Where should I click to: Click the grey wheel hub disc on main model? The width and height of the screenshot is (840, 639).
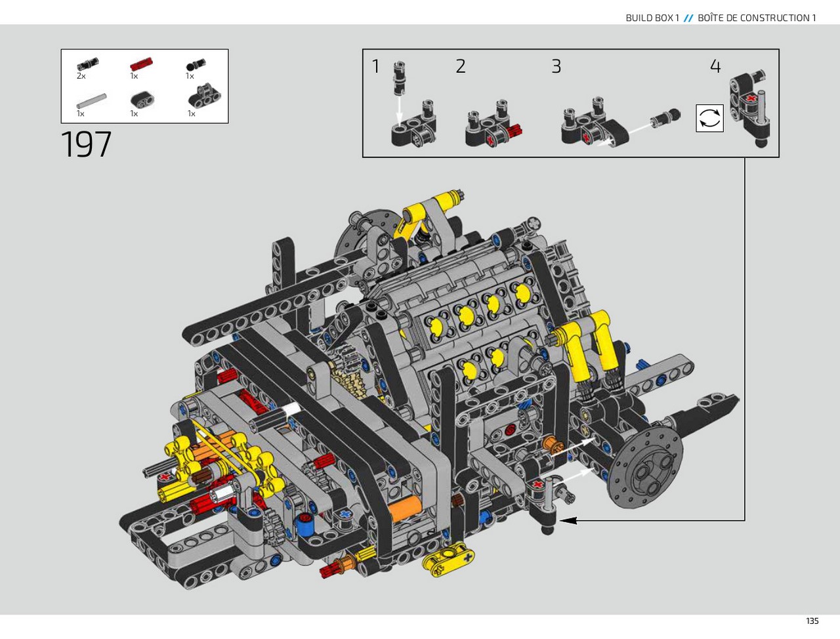click(644, 467)
